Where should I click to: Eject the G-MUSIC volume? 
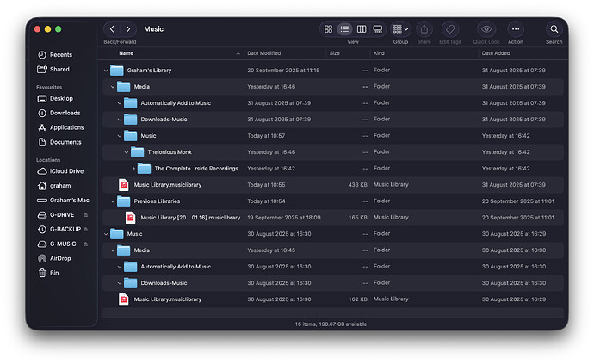point(85,244)
